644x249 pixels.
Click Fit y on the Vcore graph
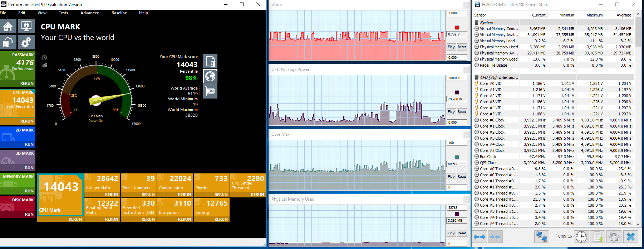[451, 47]
